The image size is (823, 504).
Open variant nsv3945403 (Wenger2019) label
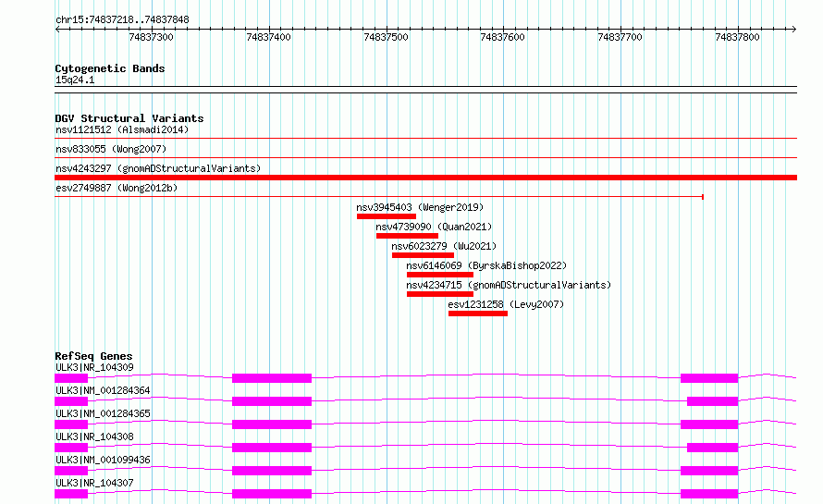[420, 207]
